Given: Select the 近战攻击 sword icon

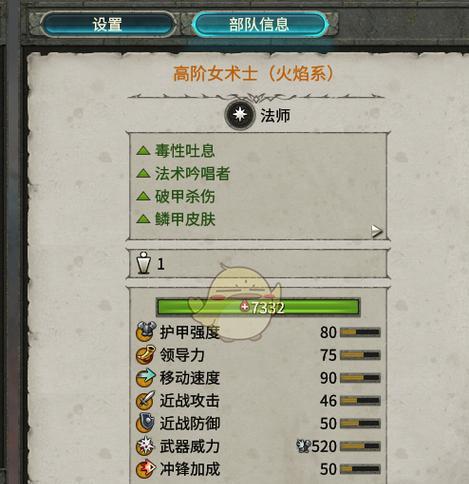Looking at the screenshot, I should tap(146, 400).
